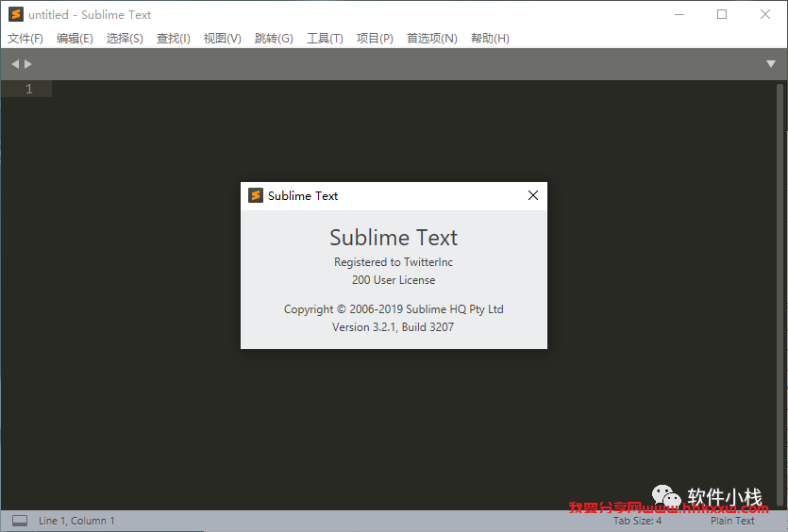The height and width of the screenshot is (532, 788).
Task: Click the Line 1, Column 1 status text
Action: tap(76, 521)
